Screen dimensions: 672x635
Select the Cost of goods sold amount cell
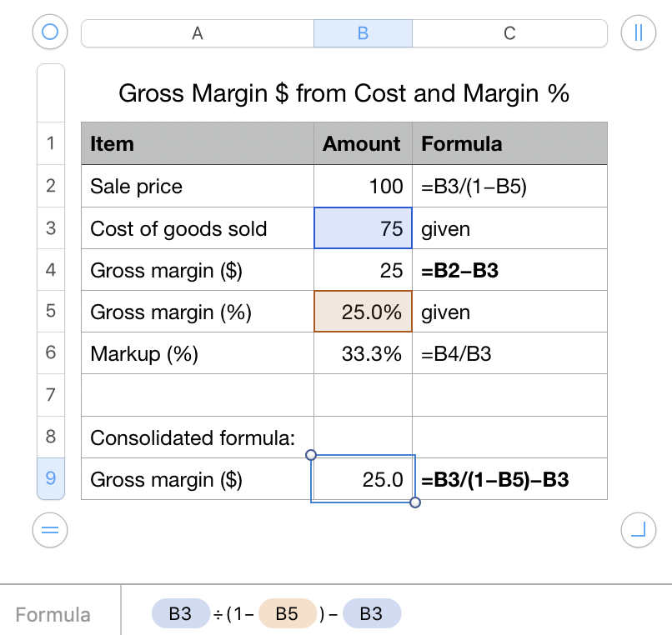pyautogui.click(x=363, y=228)
